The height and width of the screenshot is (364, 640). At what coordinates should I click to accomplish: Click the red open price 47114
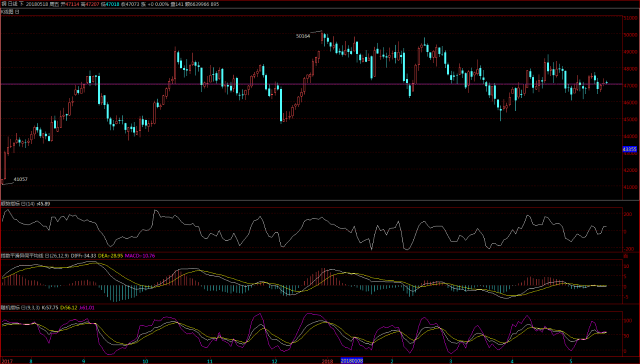[x=72, y=4]
